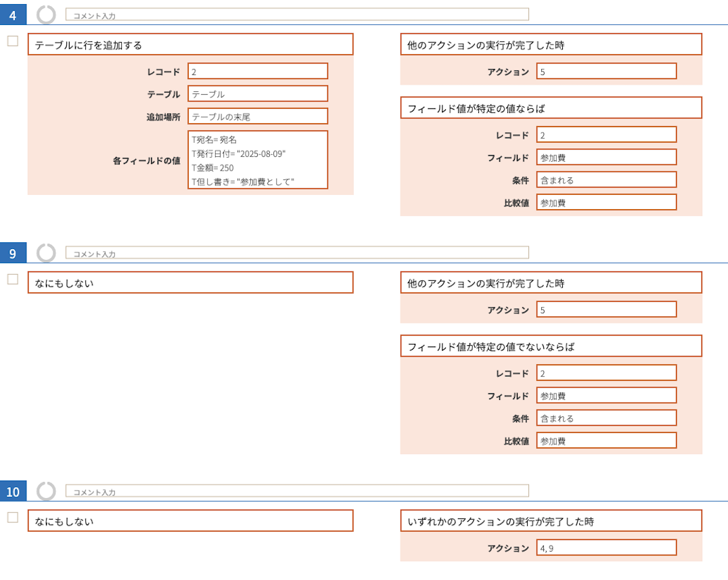
Task: Open action 10's なにもしない action selector
Action: click(190, 521)
